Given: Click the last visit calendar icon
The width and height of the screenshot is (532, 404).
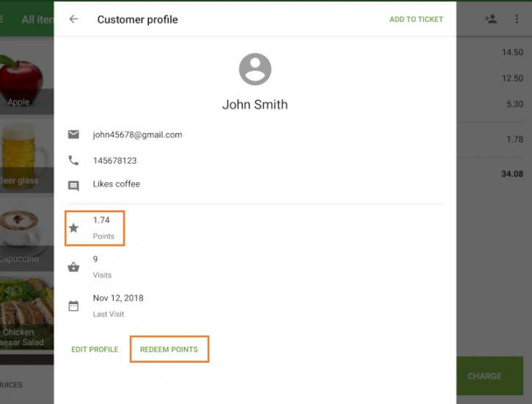Looking at the screenshot, I should click(73, 306).
